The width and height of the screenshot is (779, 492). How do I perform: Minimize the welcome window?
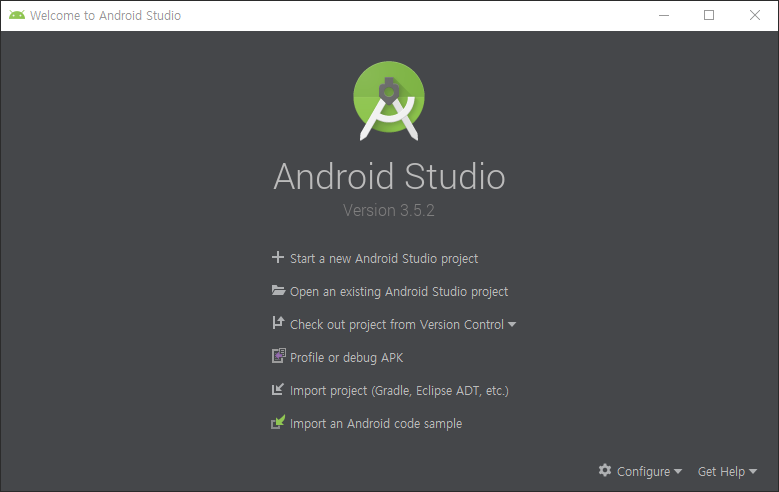pyautogui.click(x=664, y=15)
